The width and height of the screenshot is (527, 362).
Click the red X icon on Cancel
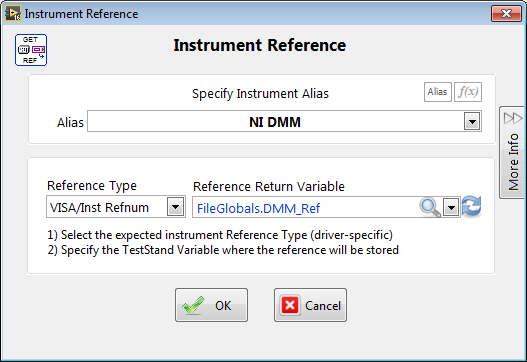pos(290,305)
